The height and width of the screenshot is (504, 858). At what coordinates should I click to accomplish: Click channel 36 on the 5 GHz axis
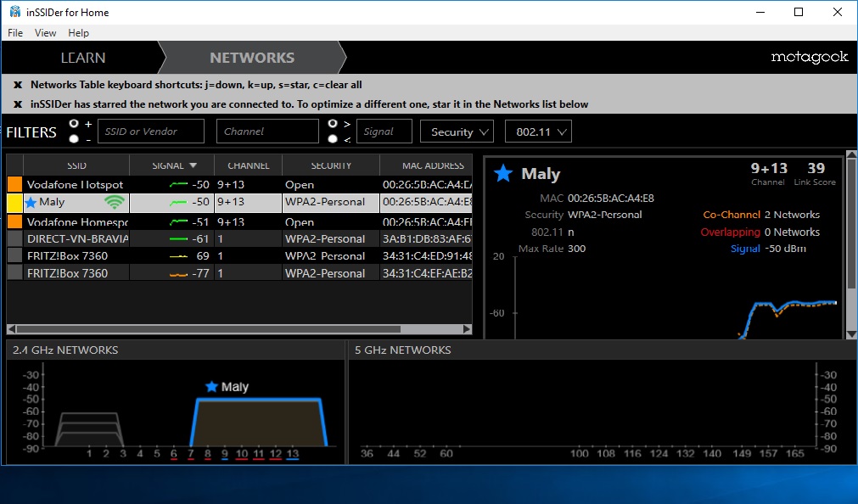tap(367, 453)
